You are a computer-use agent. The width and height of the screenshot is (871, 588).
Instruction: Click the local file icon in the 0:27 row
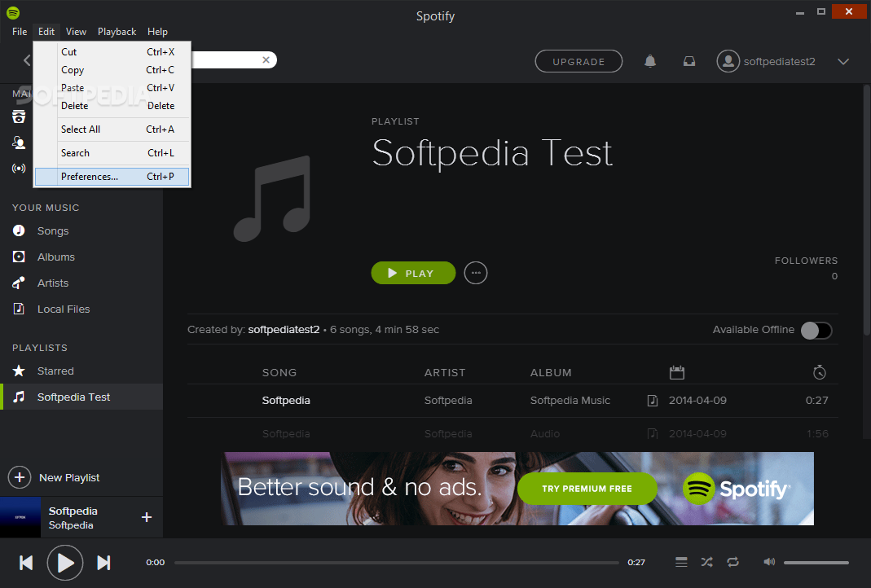click(653, 401)
